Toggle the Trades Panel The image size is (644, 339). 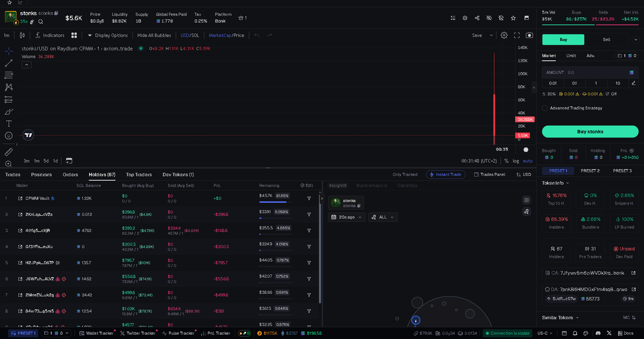coord(489,175)
